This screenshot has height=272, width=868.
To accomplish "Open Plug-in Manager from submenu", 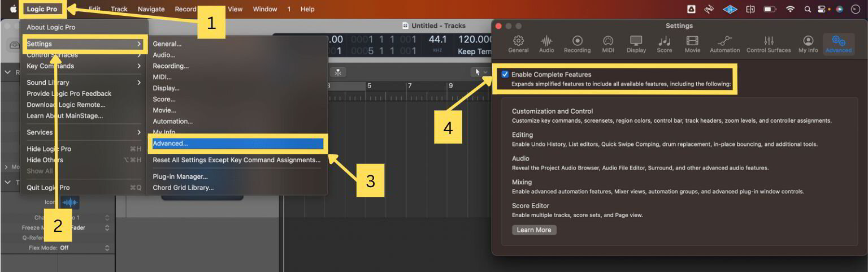I will point(237,176).
